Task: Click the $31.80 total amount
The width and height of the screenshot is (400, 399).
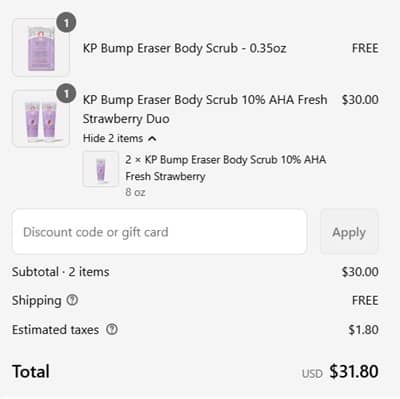Action: click(354, 371)
